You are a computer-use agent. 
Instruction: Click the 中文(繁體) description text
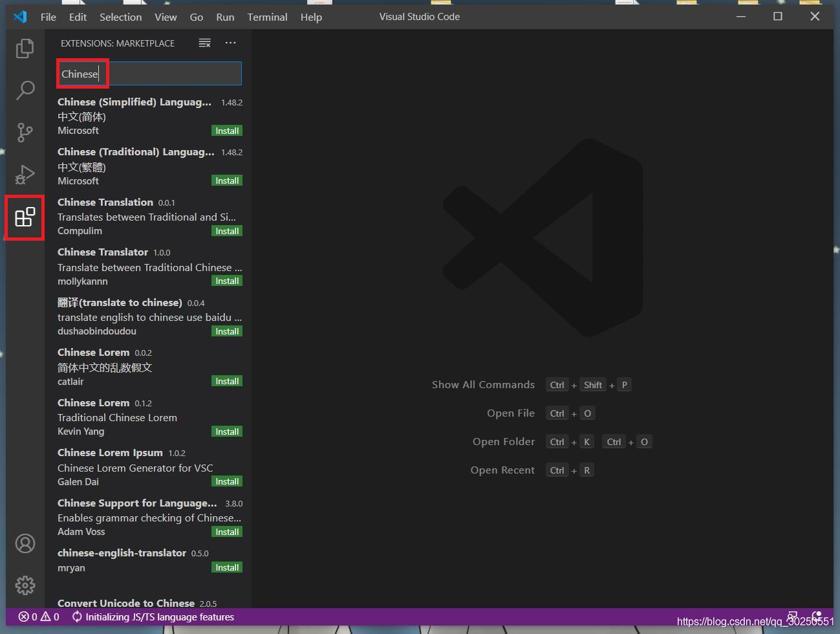pos(81,167)
